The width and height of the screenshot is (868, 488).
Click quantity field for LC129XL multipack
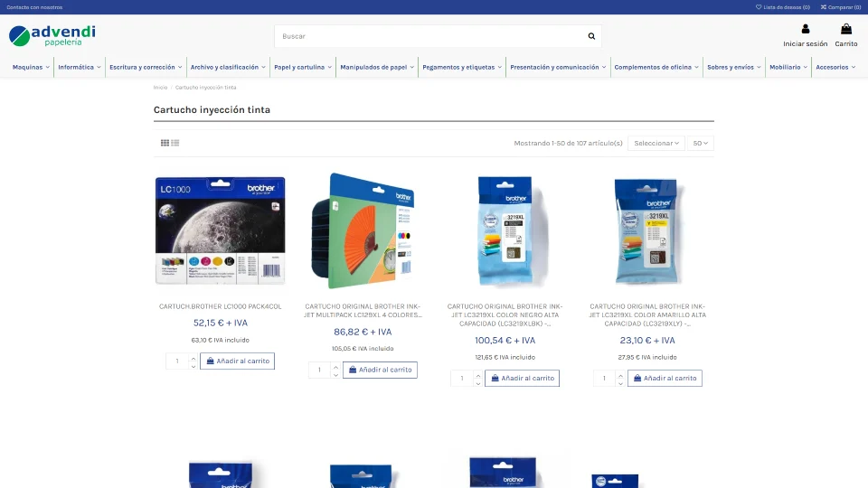pos(319,370)
